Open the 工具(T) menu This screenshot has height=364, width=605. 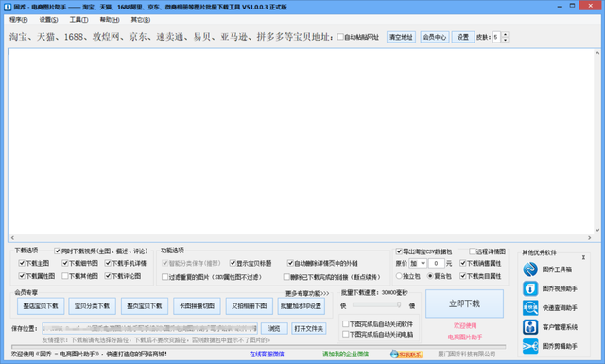tap(78, 19)
